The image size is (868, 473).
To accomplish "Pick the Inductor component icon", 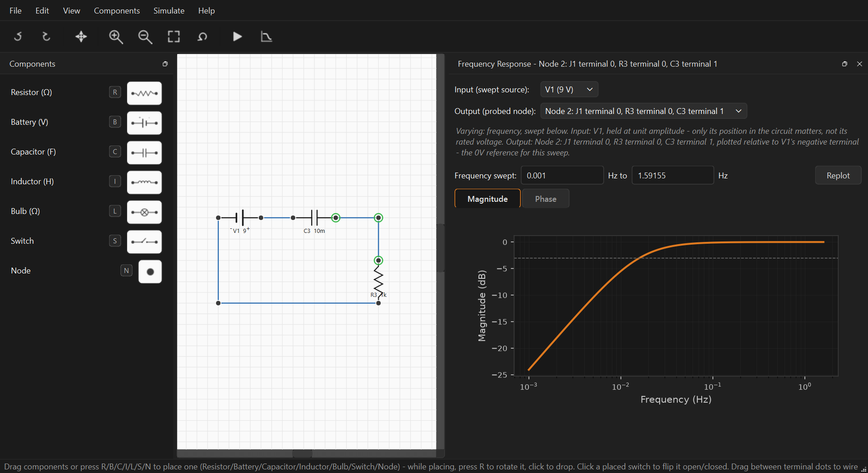I will 144,182.
